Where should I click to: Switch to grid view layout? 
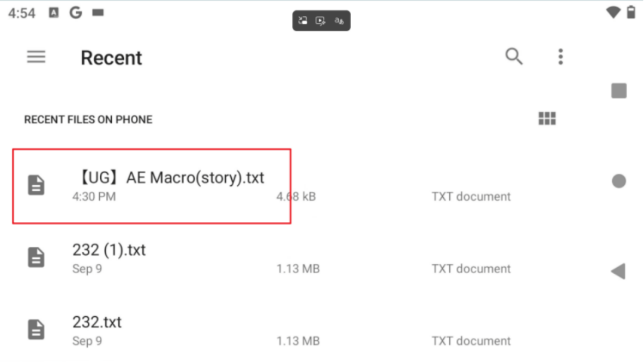[547, 119]
